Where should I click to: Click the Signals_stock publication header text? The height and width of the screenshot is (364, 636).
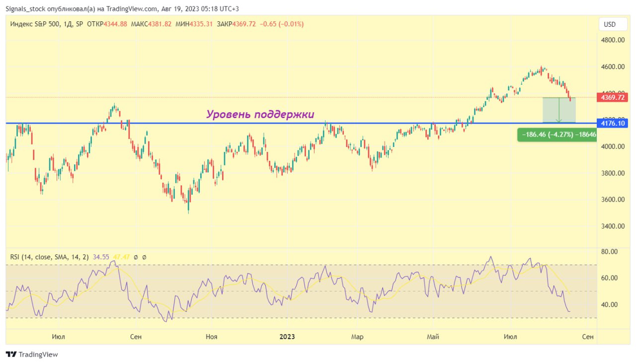[123, 8]
